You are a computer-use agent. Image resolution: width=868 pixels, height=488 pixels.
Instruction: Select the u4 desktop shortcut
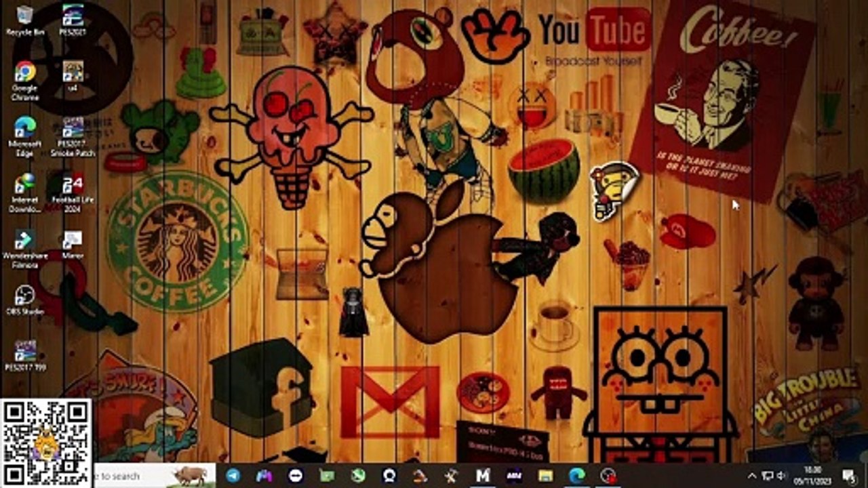73,77
